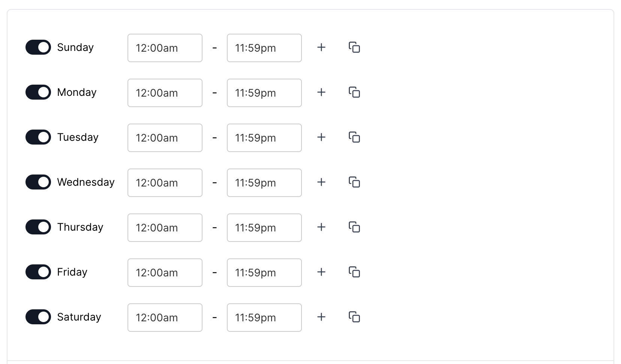The height and width of the screenshot is (364, 621).
Task: Click the plus icon for Thursday
Action: (321, 227)
